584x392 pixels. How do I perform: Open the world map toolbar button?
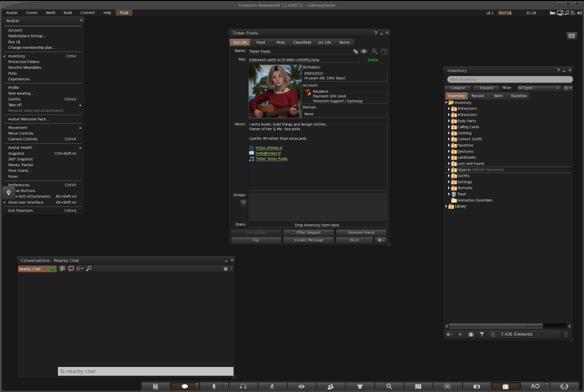[418, 386]
